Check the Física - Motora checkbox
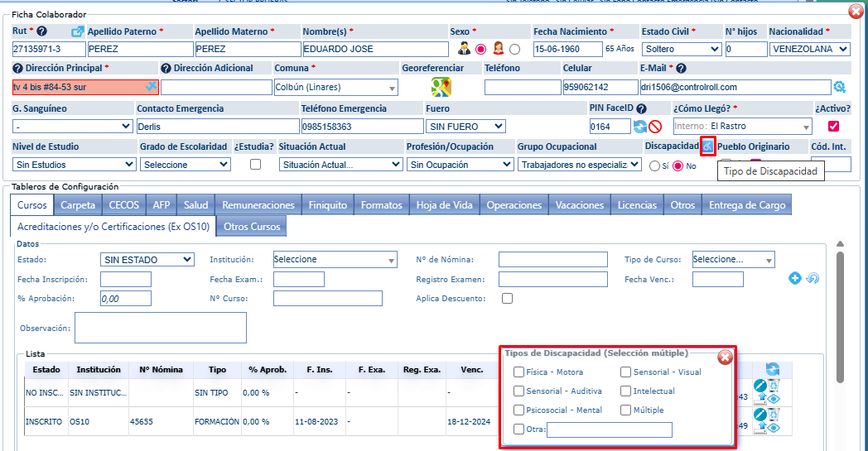Viewport: 868px width, 451px height. tap(518, 372)
